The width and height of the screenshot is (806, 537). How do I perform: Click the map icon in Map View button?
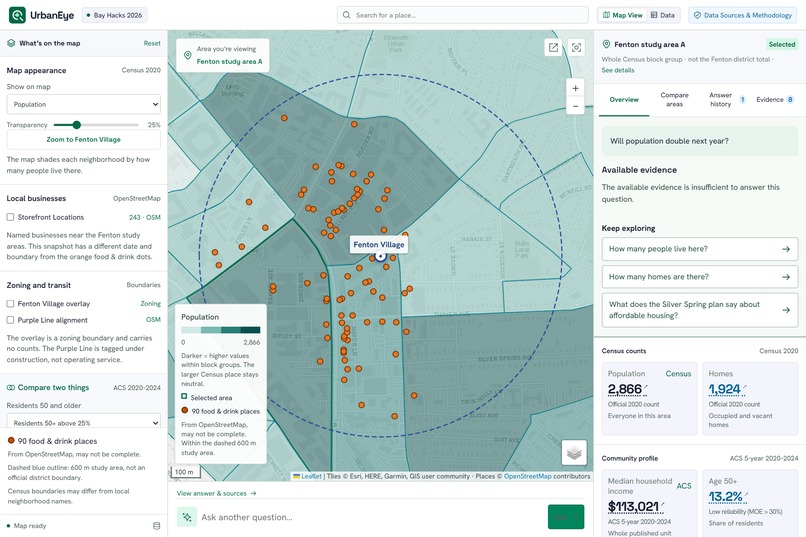click(607, 15)
